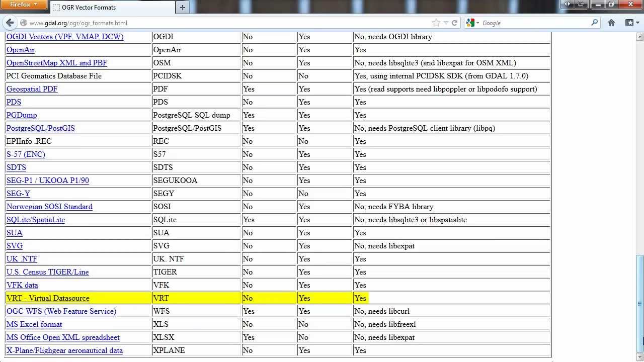Click into the Google search box
Screen dimensions: 644x362
point(535,23)
